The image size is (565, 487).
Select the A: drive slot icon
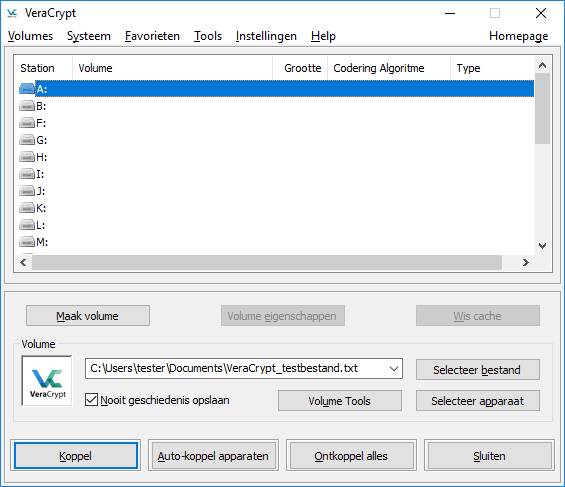27,89
